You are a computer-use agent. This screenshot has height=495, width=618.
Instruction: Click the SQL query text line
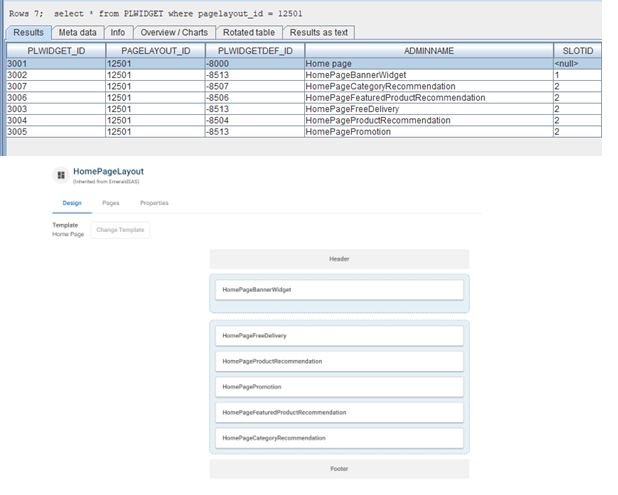(x=156, y=14)
